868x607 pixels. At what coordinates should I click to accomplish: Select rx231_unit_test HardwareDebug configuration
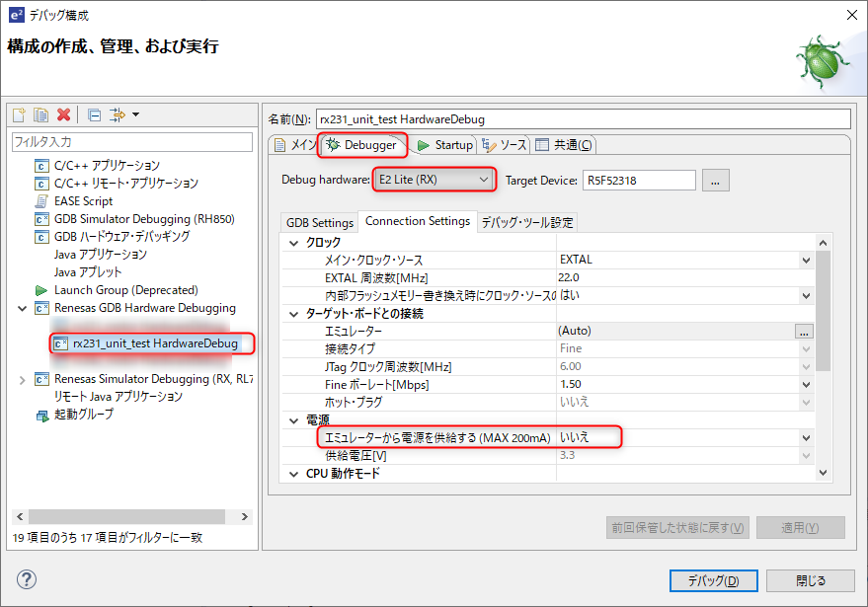155,343
